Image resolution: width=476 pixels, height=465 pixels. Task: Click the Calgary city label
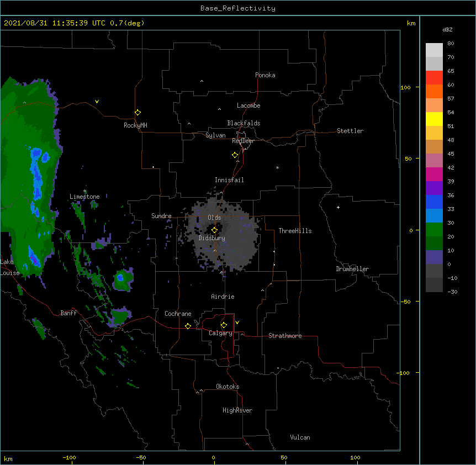pyautogui.click(x=221, y=333)
